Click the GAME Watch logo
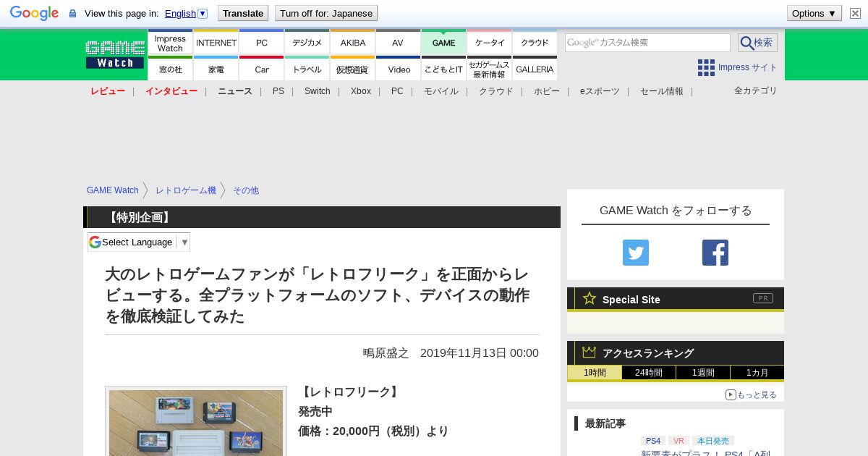868x456 pixels. click(115, 54)
